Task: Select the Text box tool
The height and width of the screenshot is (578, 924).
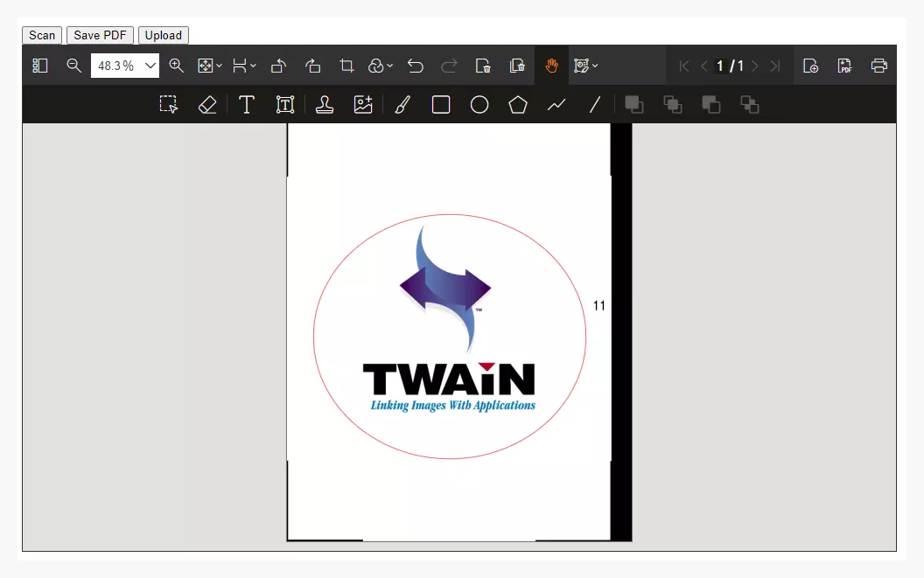Action: tap(285, 105)
